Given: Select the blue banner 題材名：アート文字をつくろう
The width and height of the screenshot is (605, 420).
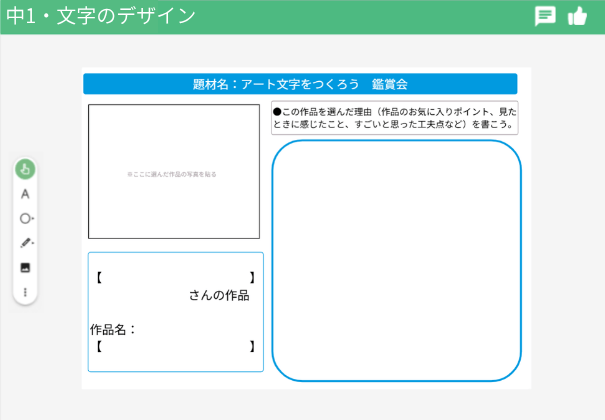Looking at the screenshot, I should [300, 84].
